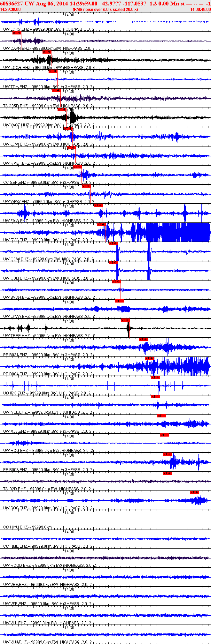Select the pick marker on the B031 trace
This screenshot has width=211, height=644.
pyautogui.click(x=144, y=339)
